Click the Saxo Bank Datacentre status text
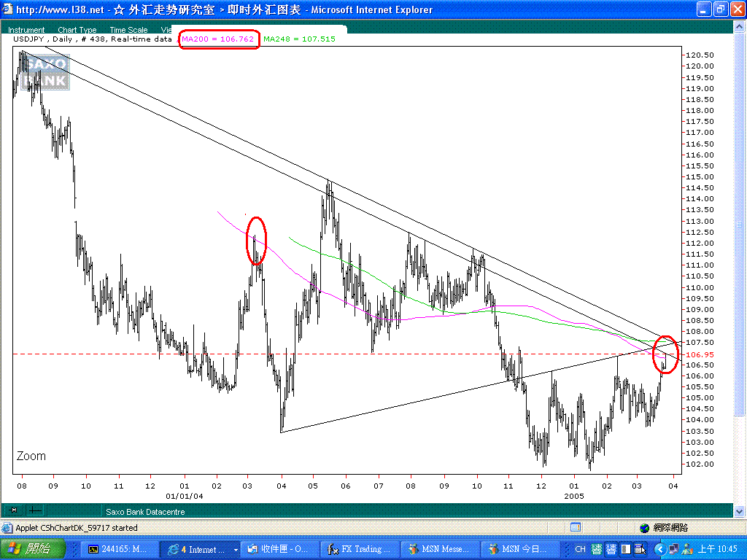 pyautogui.click(x=145, y=512)
